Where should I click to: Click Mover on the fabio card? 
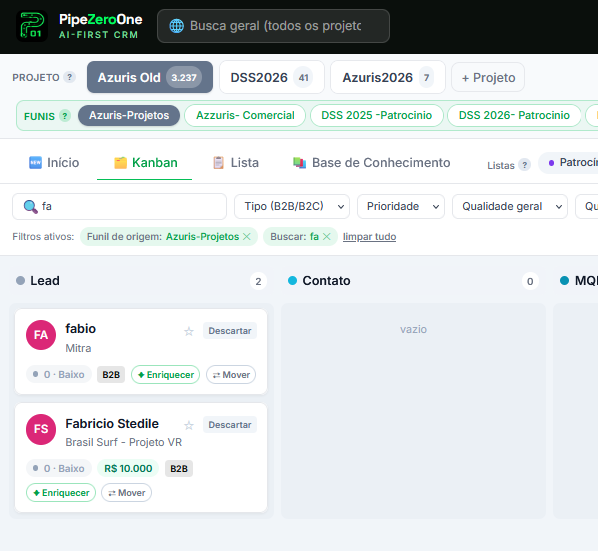[x=231, y=374]
